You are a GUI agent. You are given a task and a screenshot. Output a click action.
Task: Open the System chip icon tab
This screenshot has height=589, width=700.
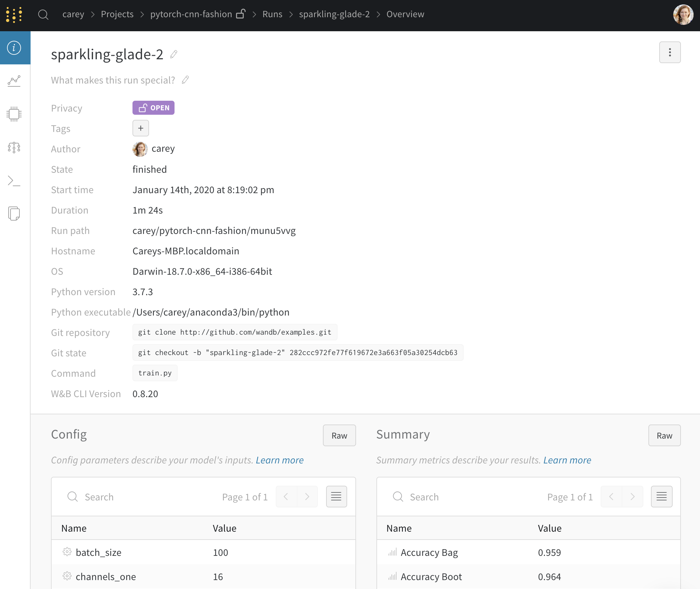tap(14, 114)
